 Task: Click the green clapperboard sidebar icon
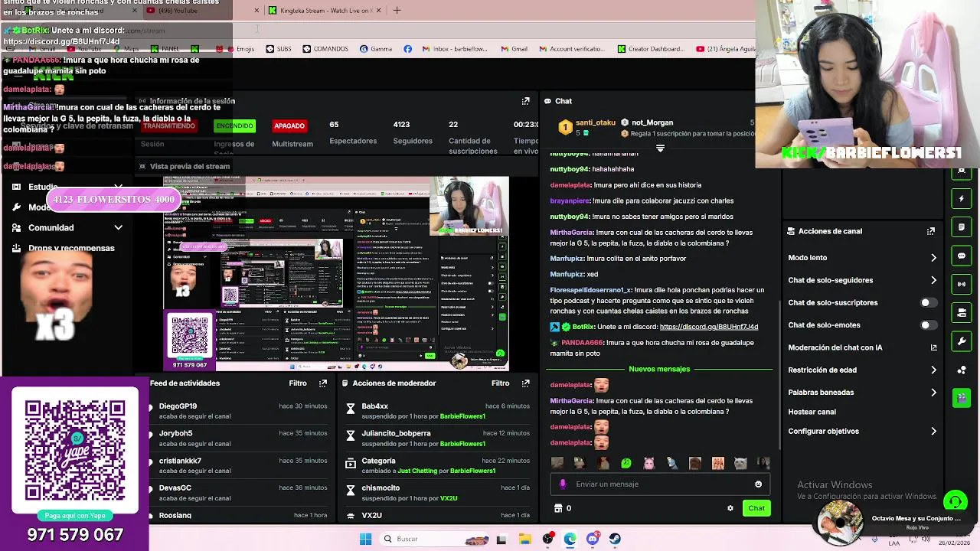click(x=962, y=398)
